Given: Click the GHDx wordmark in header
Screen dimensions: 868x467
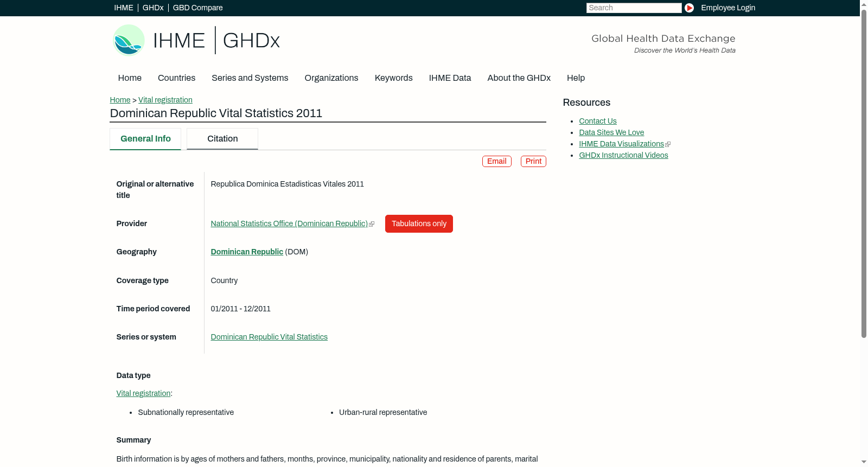Looking at the screenshot, I should coord(251,41).
